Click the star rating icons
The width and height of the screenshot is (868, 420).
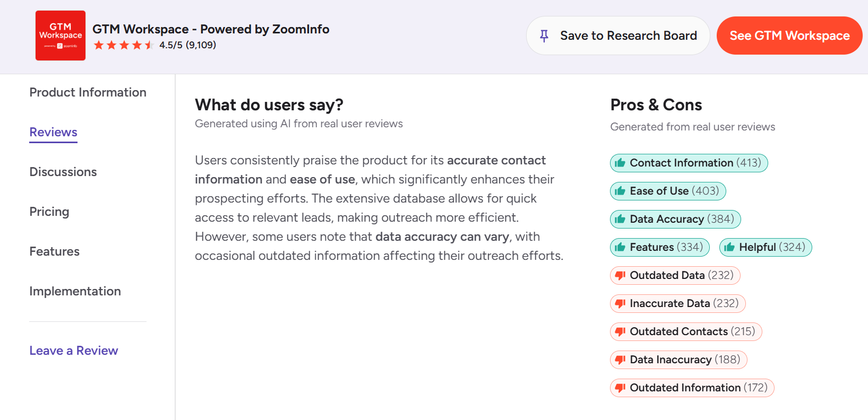[124, 45]
